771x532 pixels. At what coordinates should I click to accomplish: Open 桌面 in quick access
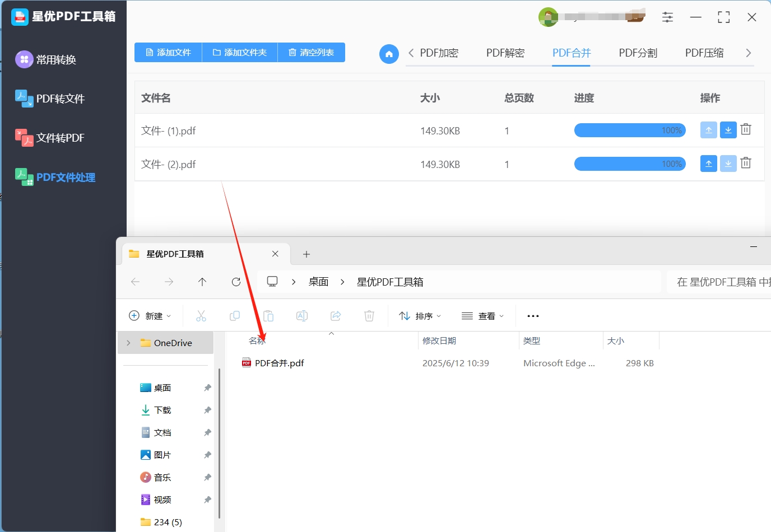tap(162, 388)
